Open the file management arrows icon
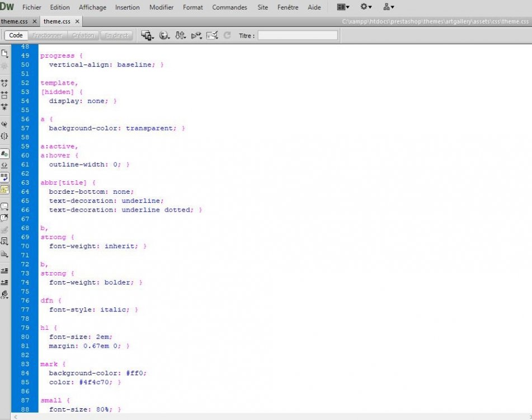 [180, 35]
